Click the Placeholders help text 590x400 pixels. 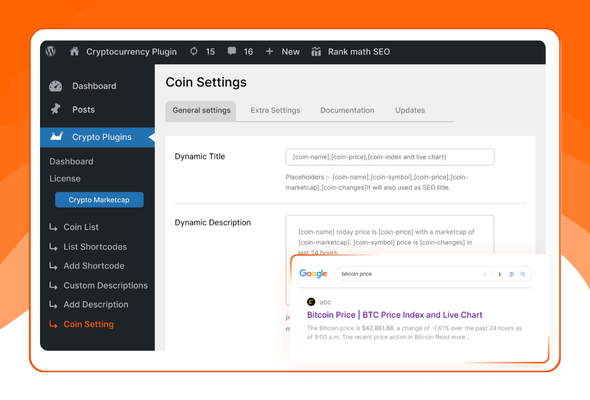pos(377,182)
